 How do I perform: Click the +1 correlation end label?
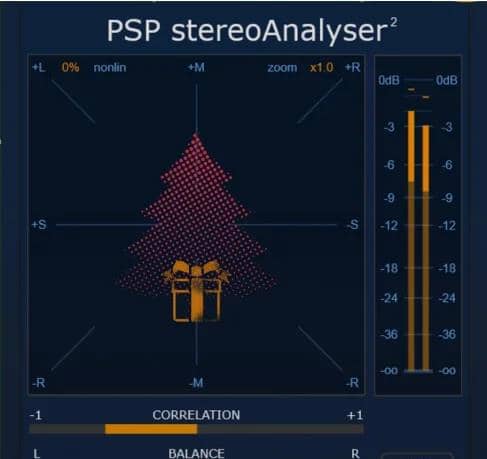coord(354,416)
